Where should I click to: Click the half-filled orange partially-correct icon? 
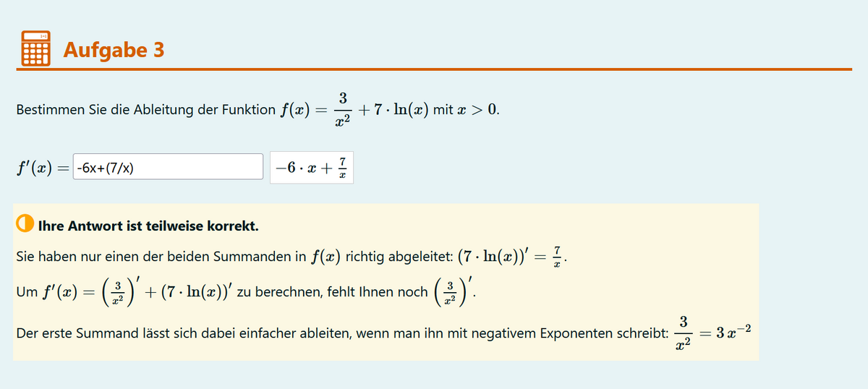(25, 226)
